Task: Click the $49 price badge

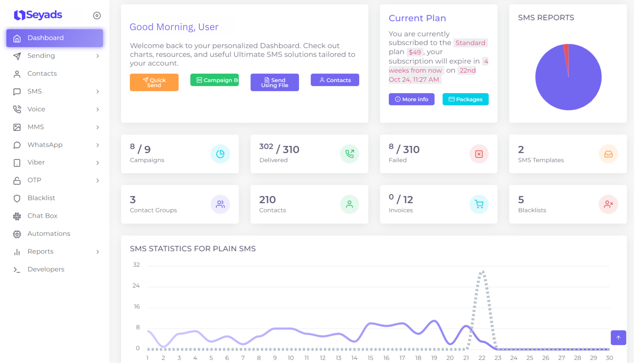Action: [x=415, y=52]
